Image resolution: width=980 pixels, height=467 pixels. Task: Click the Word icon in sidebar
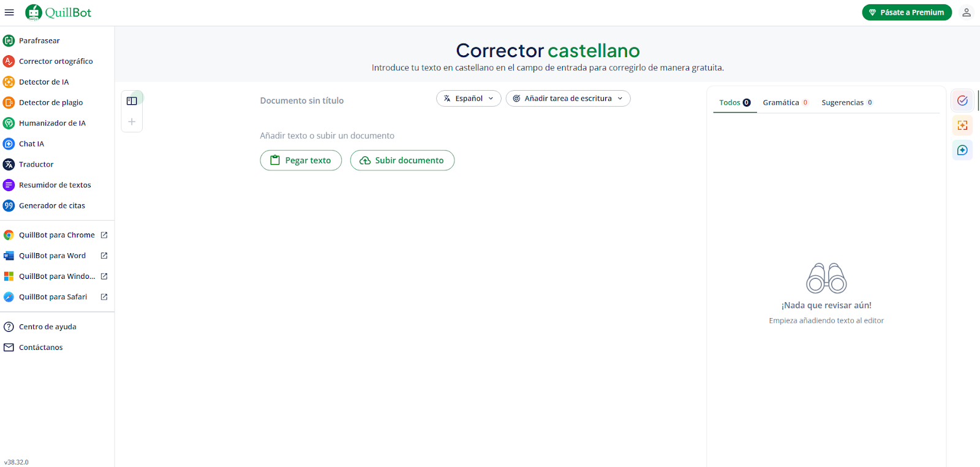(x=9, y=256)
